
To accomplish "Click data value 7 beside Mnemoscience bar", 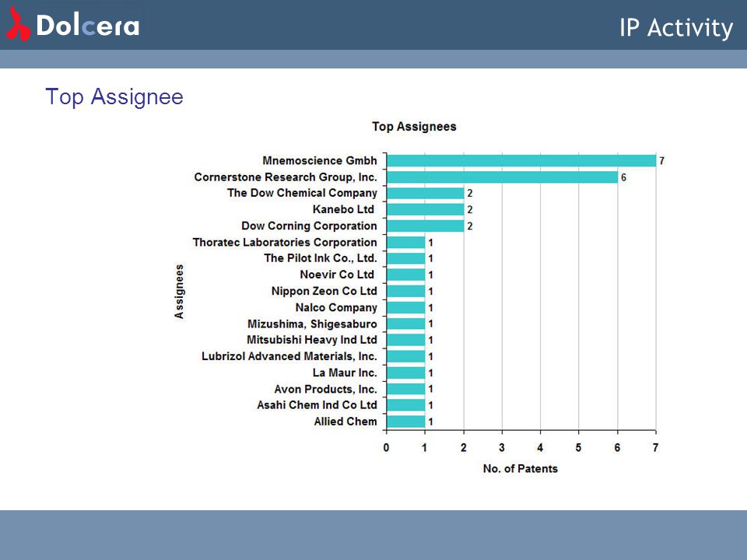I will point(661,161).
